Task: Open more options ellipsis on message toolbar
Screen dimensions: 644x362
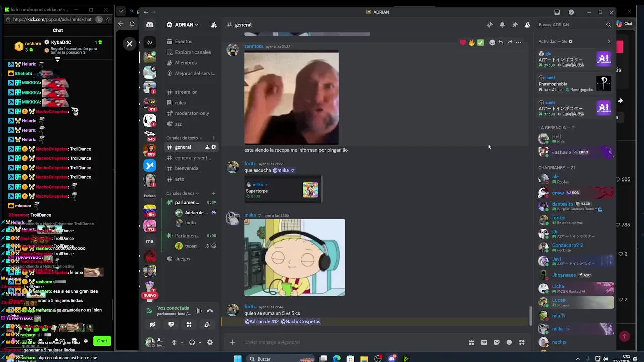Action: pos(519,42)
